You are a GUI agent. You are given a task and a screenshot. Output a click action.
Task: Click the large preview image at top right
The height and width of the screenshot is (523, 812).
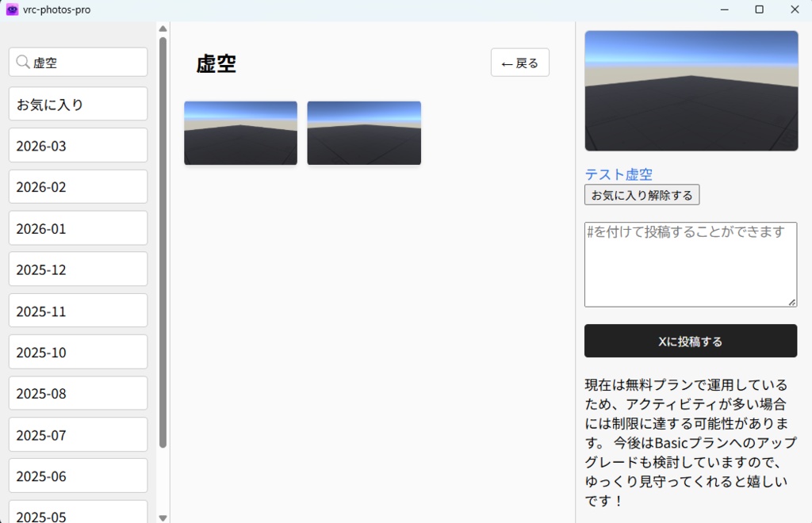(x=691, y=90)
